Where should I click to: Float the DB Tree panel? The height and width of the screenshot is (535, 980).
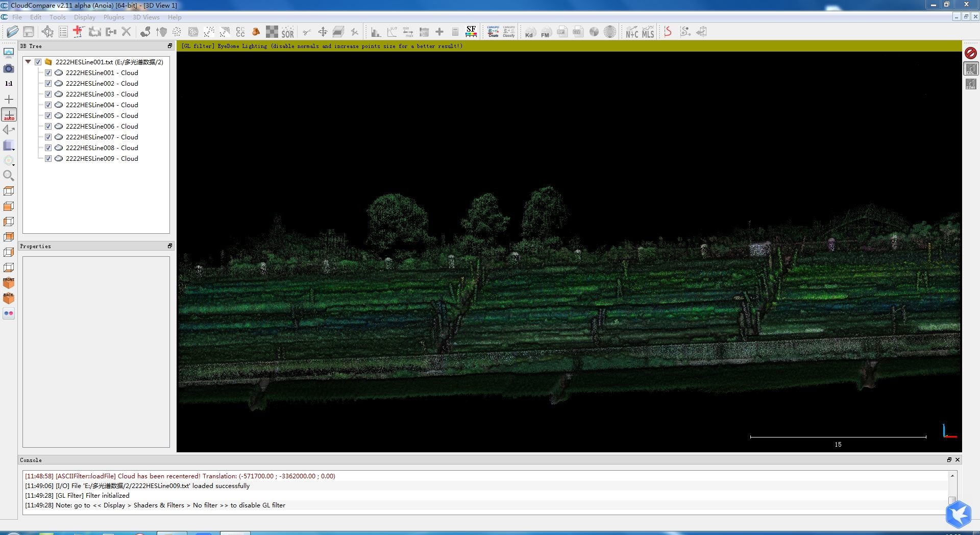pos(170,46)
